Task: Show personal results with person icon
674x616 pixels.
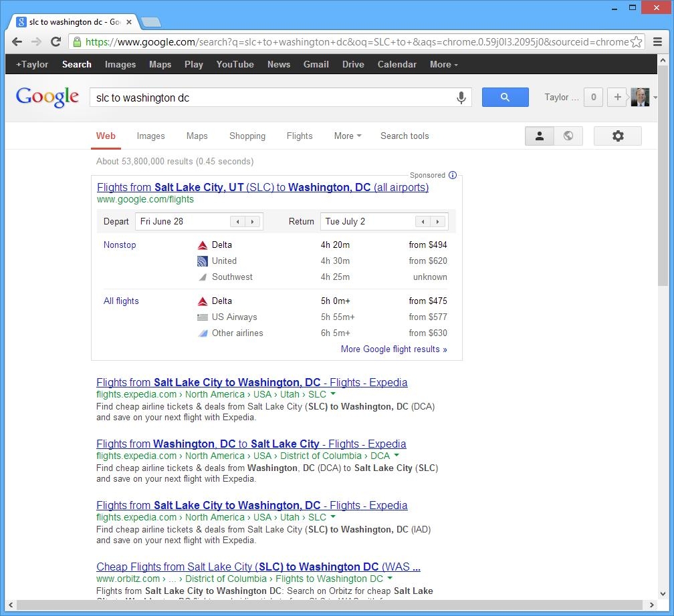Action: 539,136
